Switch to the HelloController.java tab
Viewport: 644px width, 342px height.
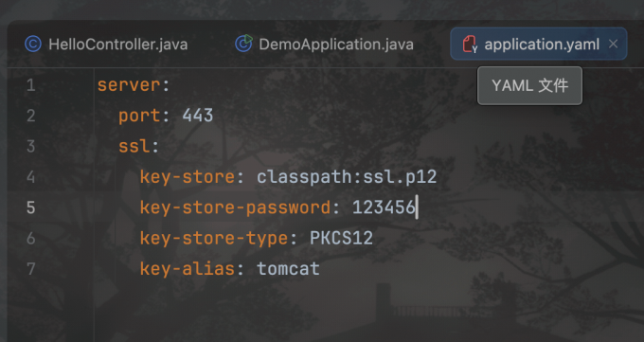(x=106, y=44)
